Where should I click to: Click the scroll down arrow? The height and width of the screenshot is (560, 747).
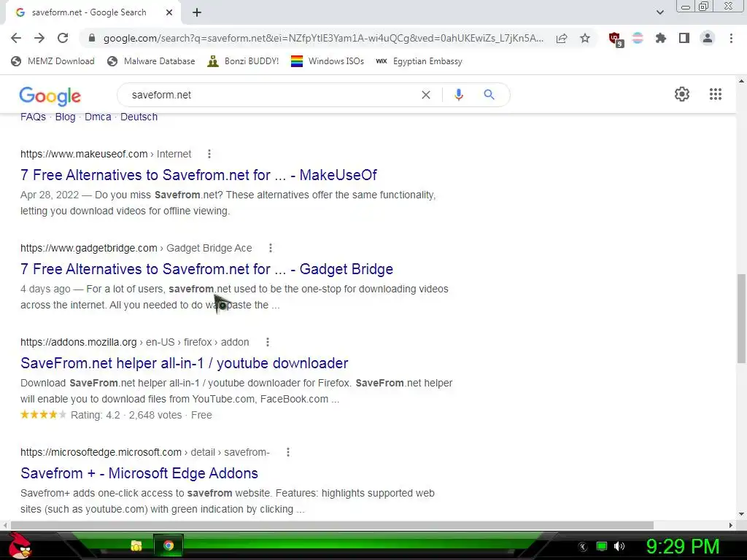[x=741, y=514]
